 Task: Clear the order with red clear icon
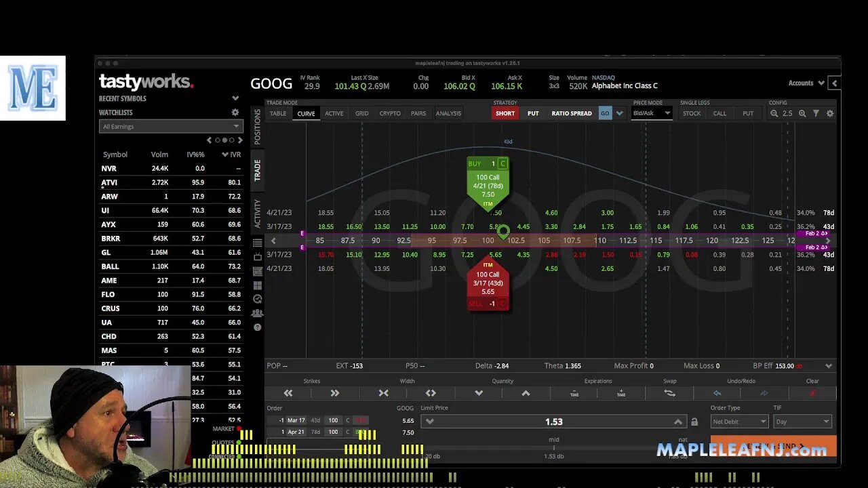812,393
